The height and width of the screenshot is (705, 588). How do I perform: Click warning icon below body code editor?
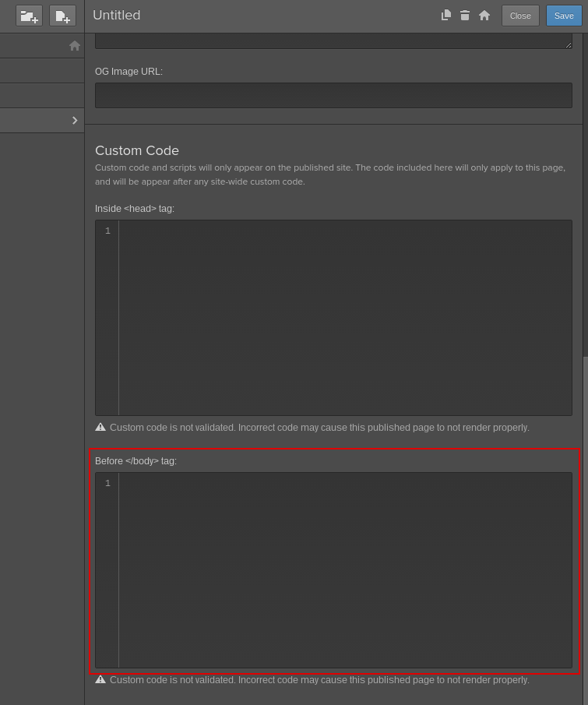(x=100, y=679)
